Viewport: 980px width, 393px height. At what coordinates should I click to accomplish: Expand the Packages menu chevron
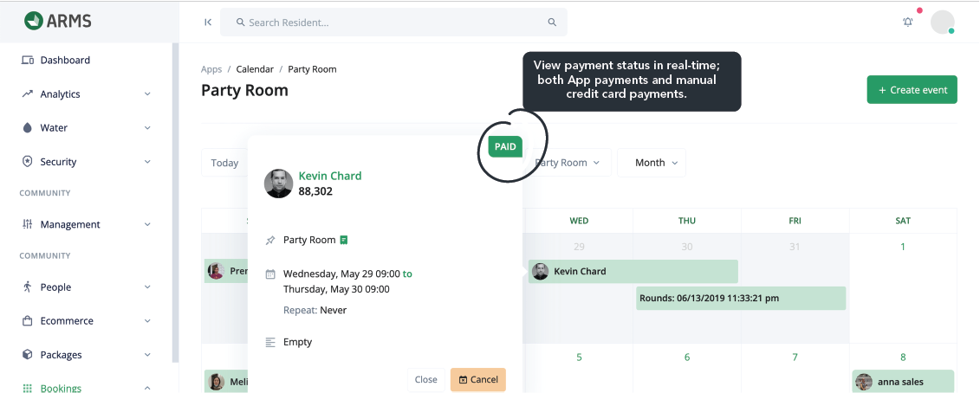coord(147,354)
